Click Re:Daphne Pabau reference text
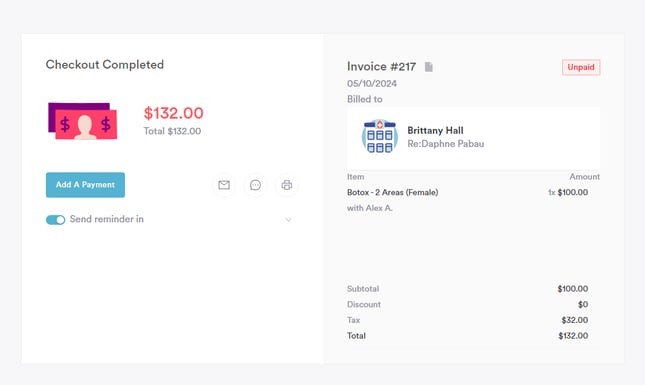 [x=445, y=144]
